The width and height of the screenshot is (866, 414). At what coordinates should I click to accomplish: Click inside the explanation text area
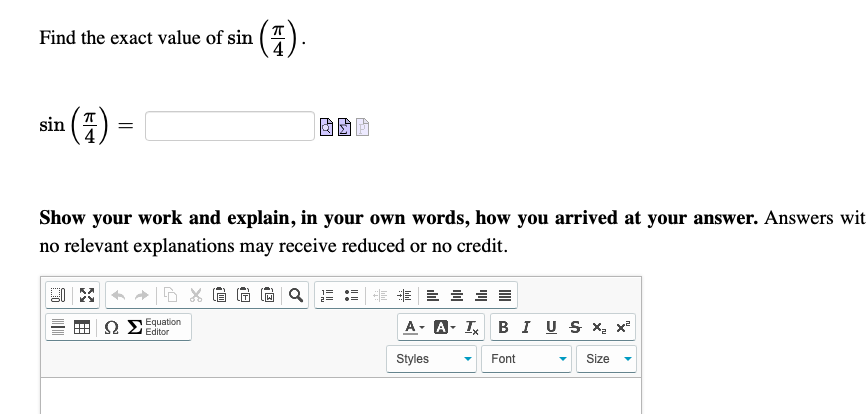coord(341,396)
